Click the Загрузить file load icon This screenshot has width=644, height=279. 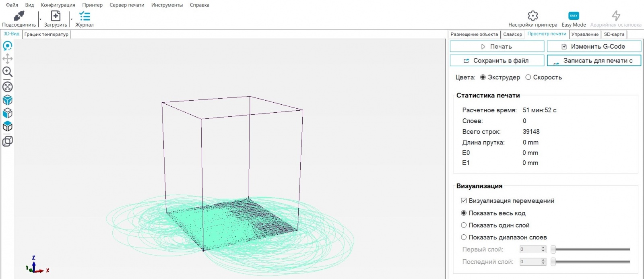pos(56,16)
